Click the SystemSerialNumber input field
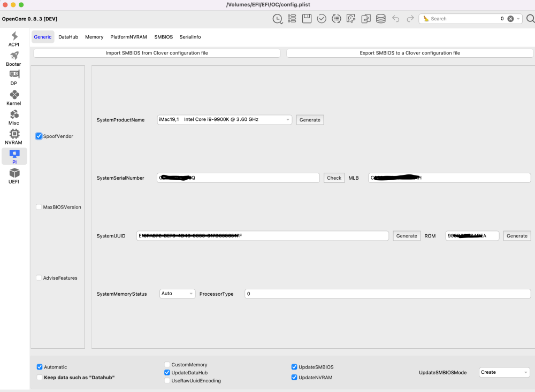This screenshot has width=535, height=392. point(238,178)
